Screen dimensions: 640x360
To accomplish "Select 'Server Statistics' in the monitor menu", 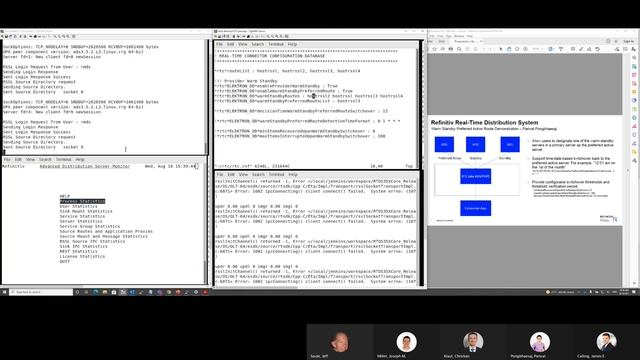I will 81,221.
